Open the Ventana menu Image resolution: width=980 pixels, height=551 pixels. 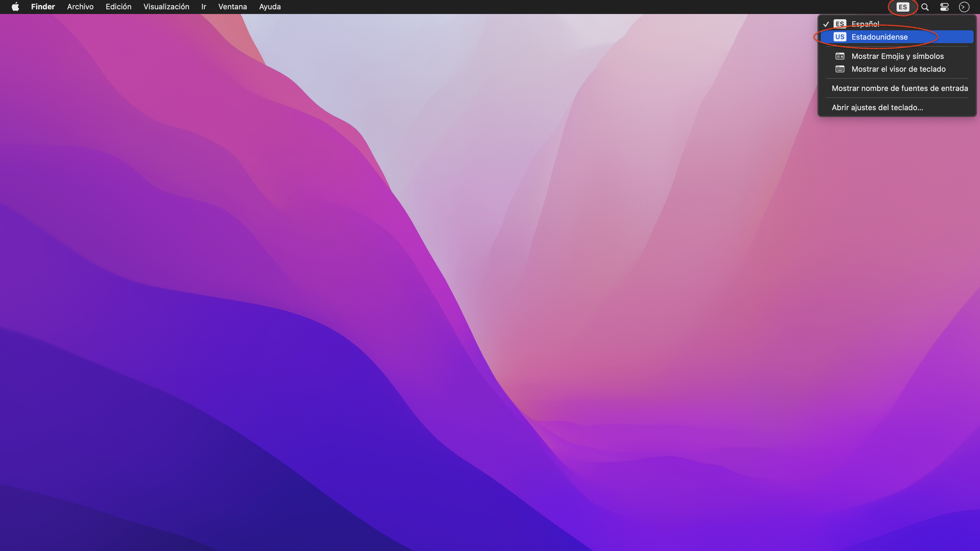coord(232,7)
